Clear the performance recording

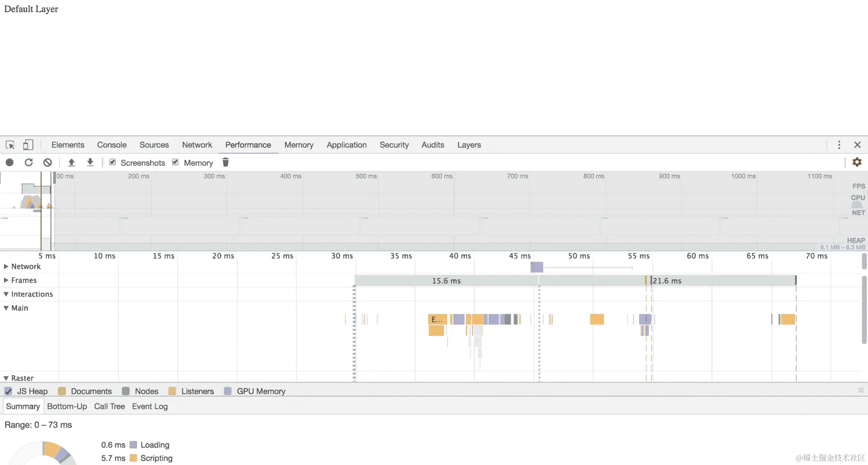[48, 162]
